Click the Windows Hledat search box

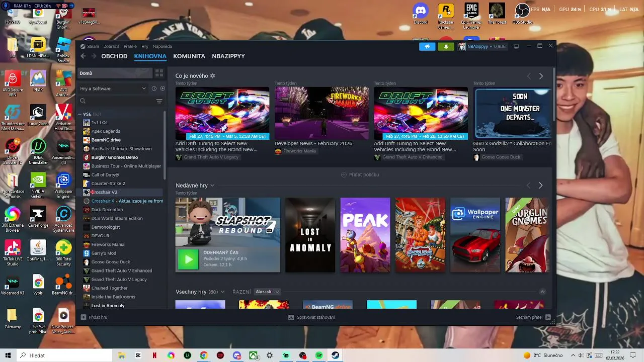pyautogui.click(x=63, y=355)
